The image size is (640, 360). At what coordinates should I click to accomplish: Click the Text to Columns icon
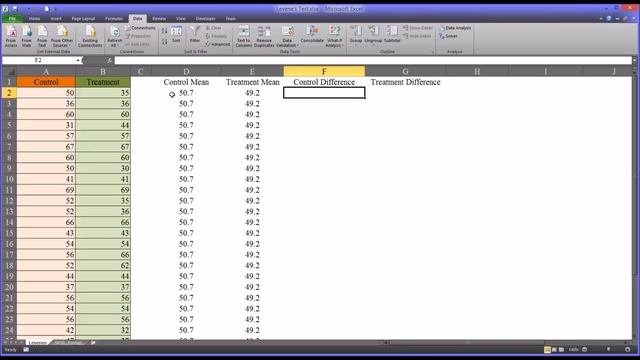tap(244, 36)
